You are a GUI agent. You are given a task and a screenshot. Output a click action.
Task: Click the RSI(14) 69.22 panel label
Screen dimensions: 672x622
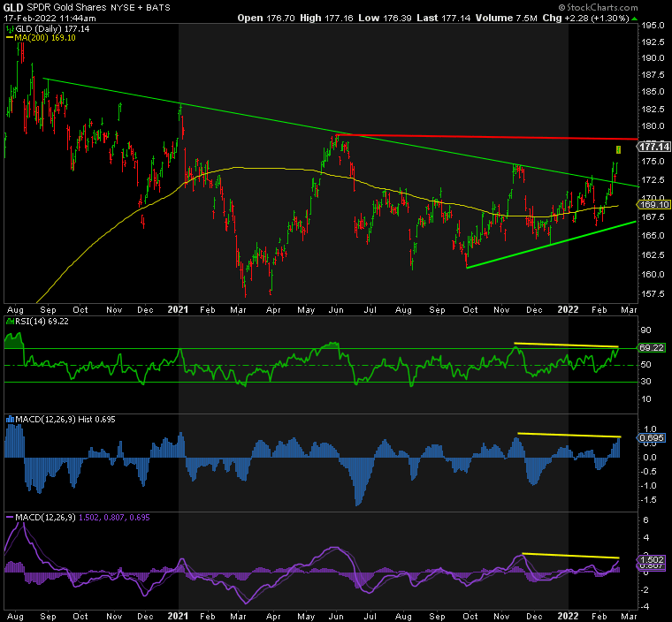tap(42, 322)
